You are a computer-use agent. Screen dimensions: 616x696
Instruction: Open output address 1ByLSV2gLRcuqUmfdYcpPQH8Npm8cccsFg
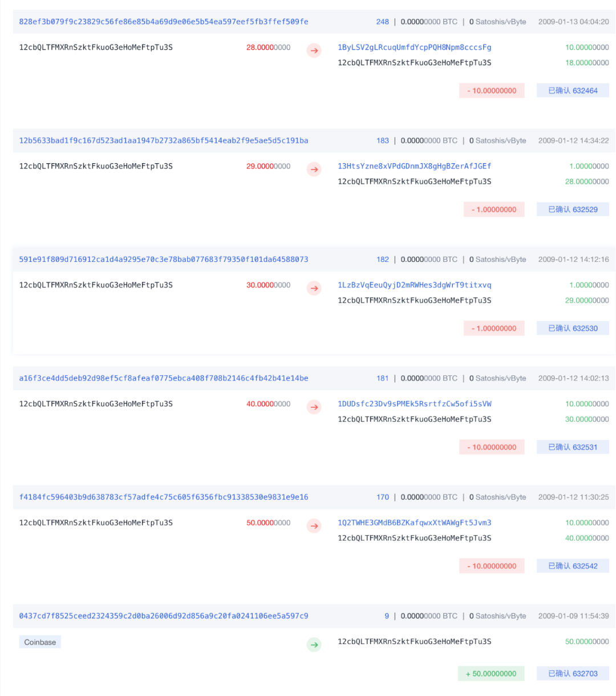click(x=414, y=47)
